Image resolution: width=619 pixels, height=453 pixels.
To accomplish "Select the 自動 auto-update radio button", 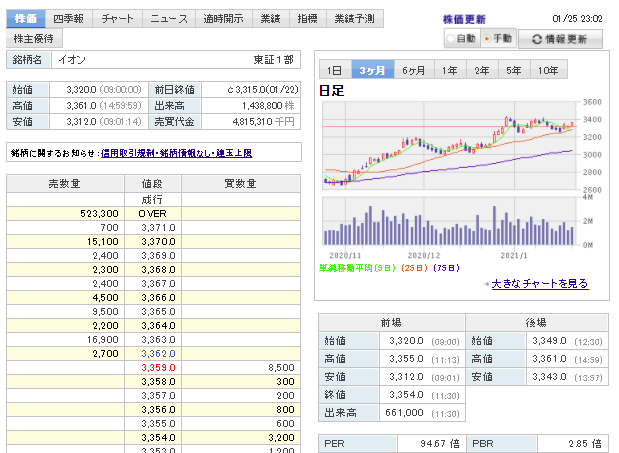I will [x=452, y=39].
